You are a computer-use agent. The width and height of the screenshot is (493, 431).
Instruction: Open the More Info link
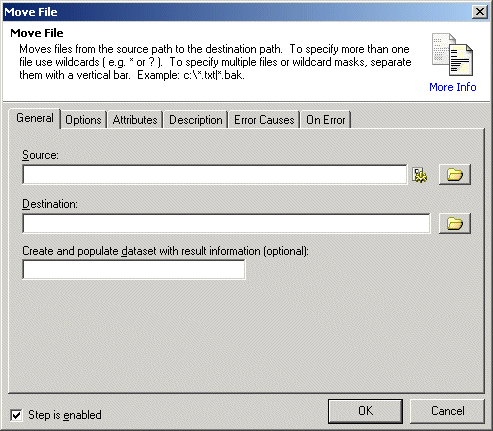[453, 87]
